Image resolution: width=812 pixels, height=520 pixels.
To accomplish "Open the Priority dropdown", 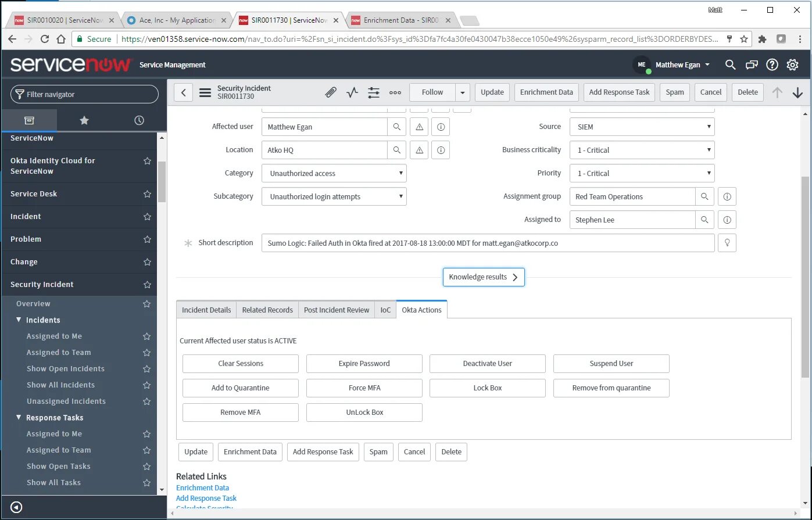I will coord(642,173).
